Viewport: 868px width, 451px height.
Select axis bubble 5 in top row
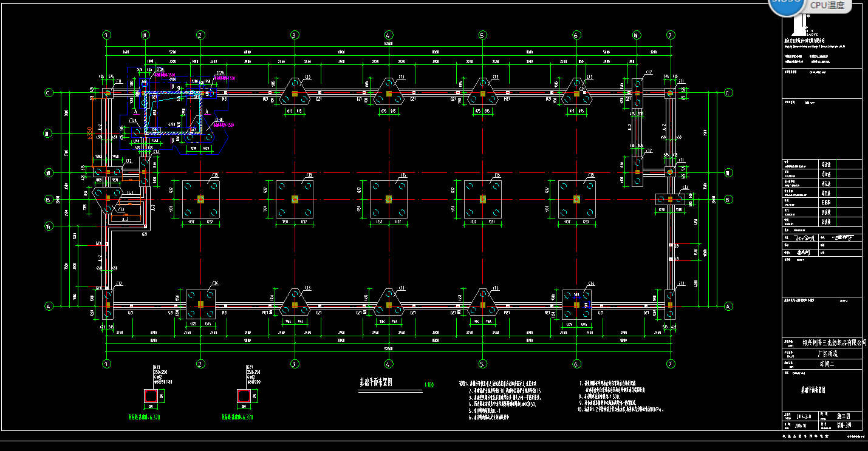click(x=482, y=35)
